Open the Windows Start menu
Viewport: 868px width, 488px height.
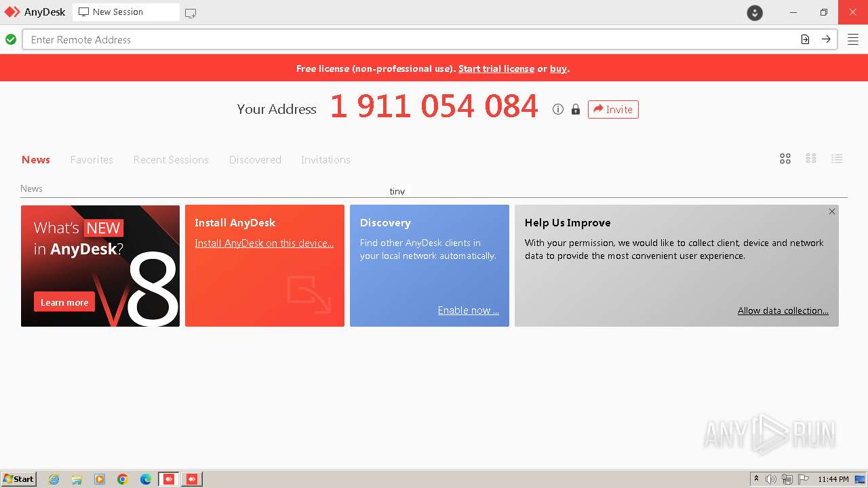(x=19, y=479)
